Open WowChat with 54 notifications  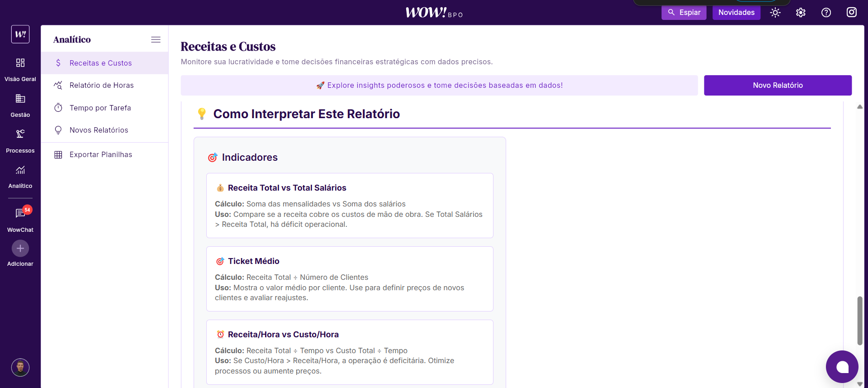point(20,213)
